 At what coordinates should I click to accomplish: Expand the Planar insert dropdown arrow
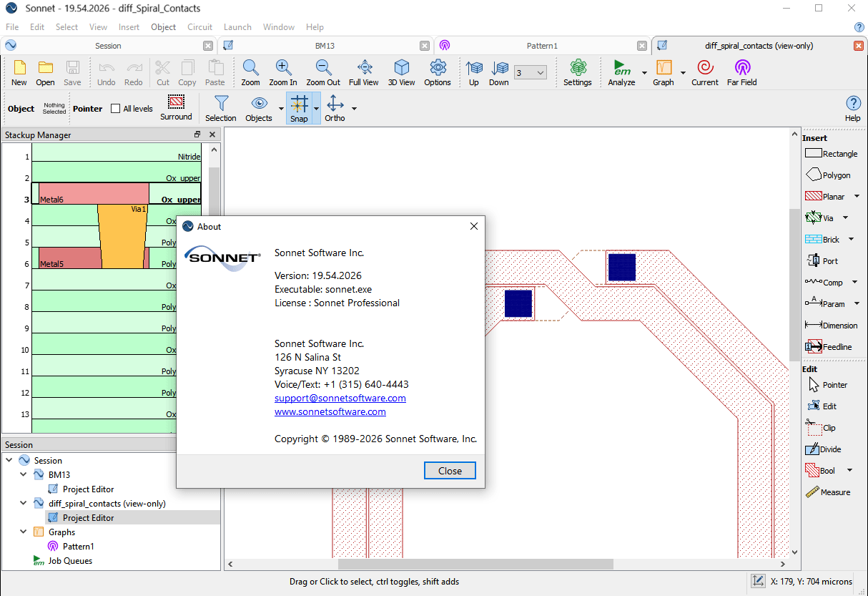(857, 196)
